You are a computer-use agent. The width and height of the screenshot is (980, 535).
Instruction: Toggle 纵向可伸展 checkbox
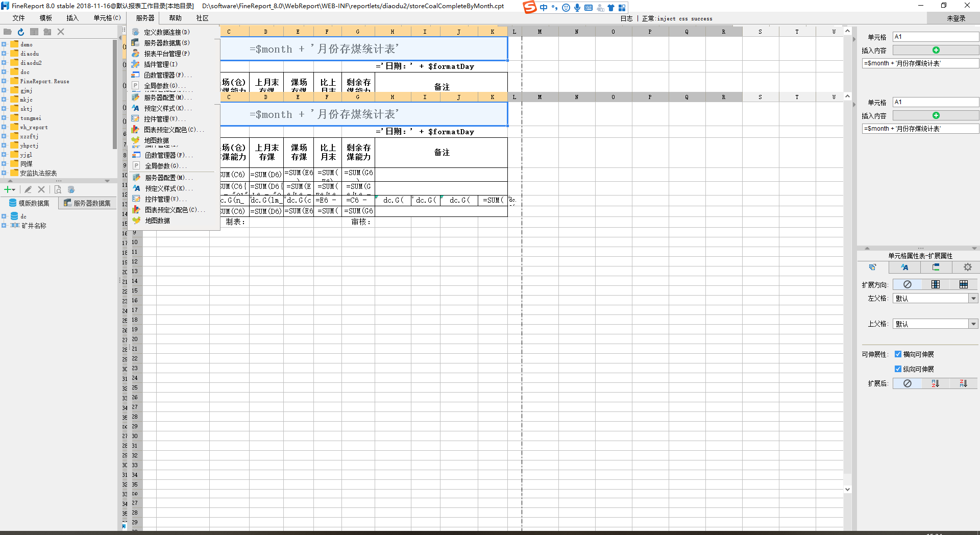point(898,369)
